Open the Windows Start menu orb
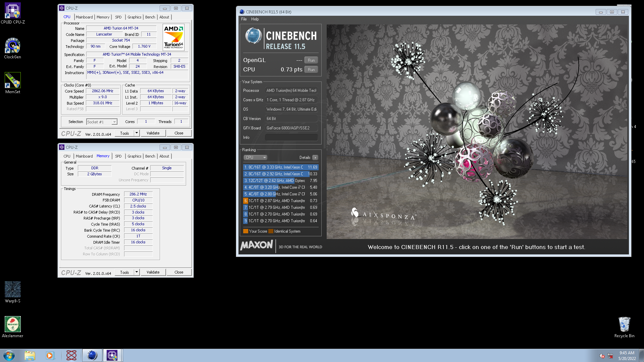 point(9,355)
